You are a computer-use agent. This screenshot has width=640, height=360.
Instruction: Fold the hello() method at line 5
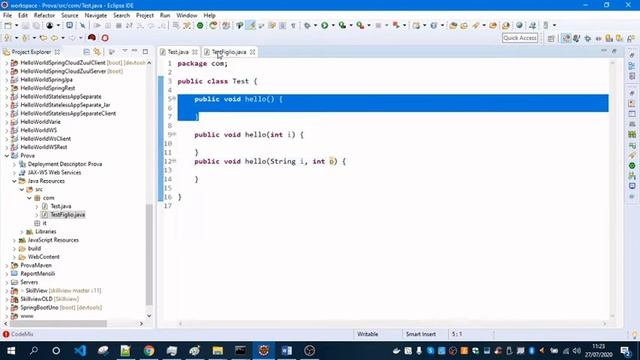(x=175, y=98)
